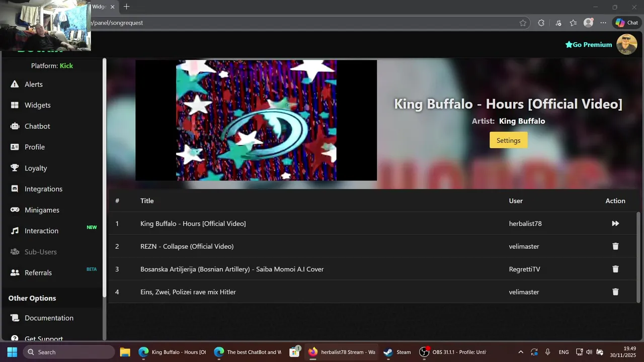The image size is (644, 362).
Task: Click the Title column header
Action: pos(147,201)
